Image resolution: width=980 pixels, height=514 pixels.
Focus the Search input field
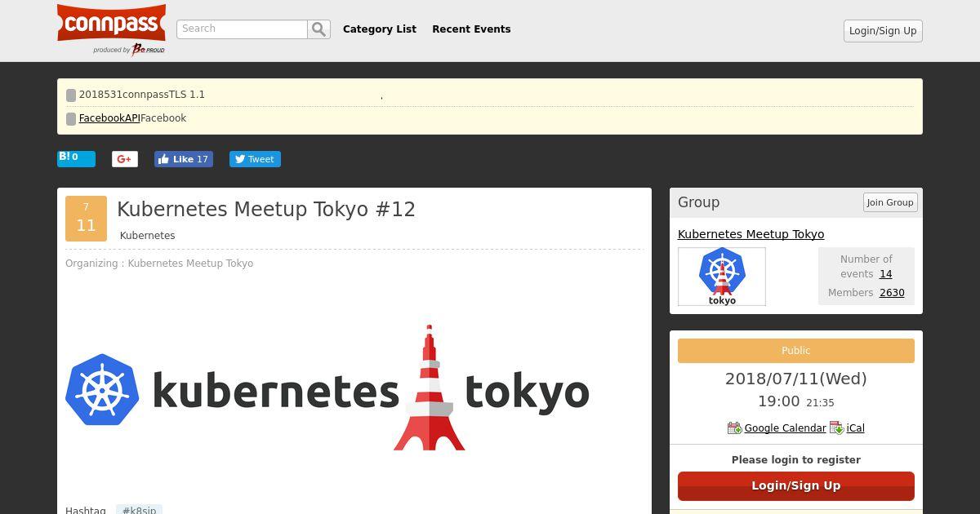point(242,29)
